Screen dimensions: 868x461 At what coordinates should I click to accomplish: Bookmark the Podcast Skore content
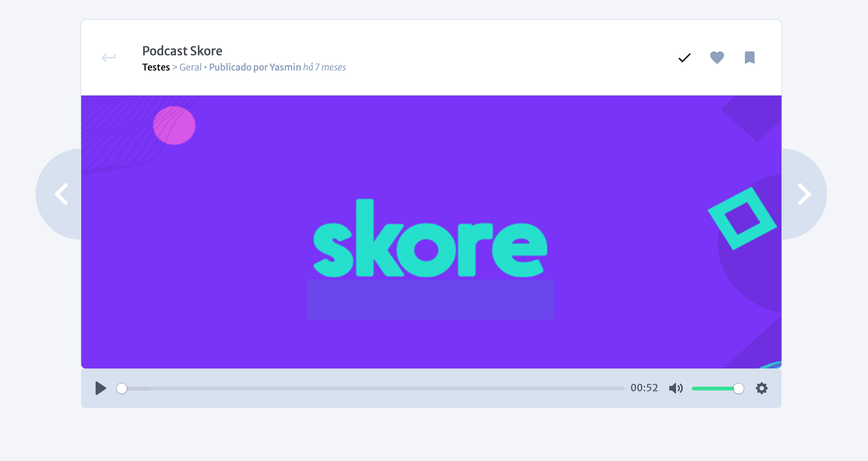[x=750, y=58]
